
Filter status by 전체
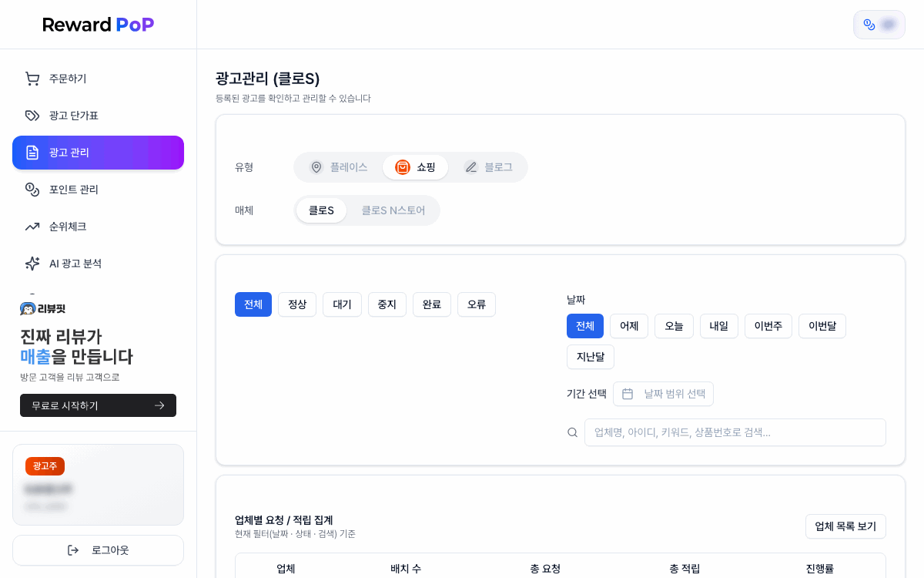pyautogui.click(x=253, y=304)
